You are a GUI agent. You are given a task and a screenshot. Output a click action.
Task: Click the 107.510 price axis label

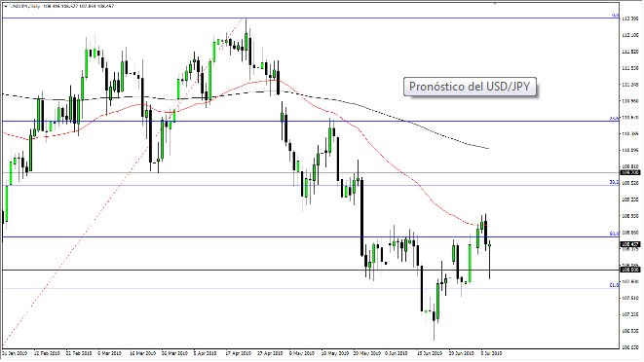click(630, 298)
